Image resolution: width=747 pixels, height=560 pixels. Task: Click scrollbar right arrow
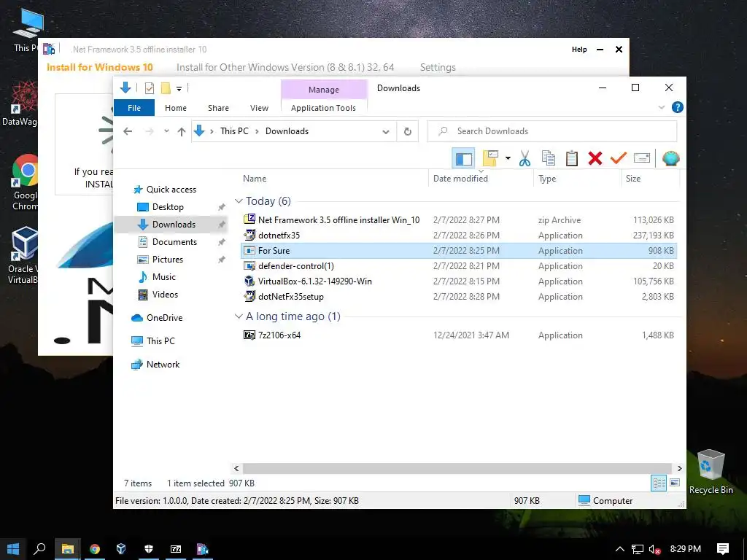679,469
